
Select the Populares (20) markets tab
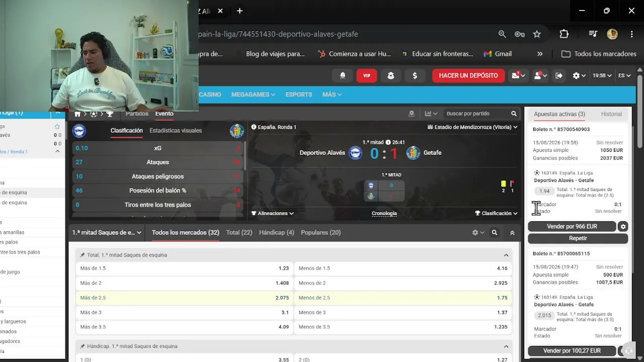tap(320, 233)
